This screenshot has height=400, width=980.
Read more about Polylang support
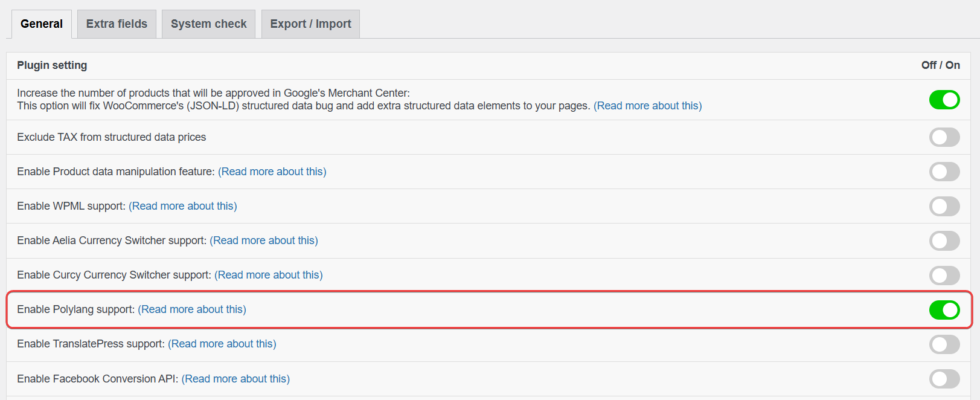192,309
